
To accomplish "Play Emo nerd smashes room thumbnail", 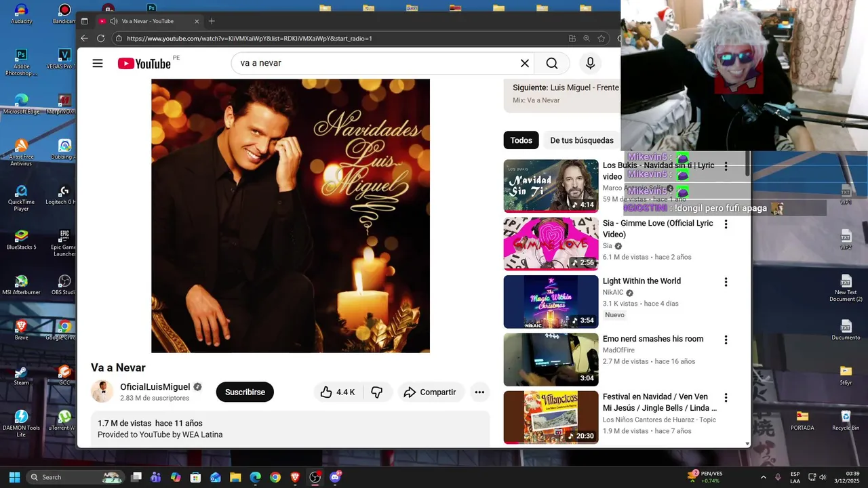I will (x=551, y=359).
